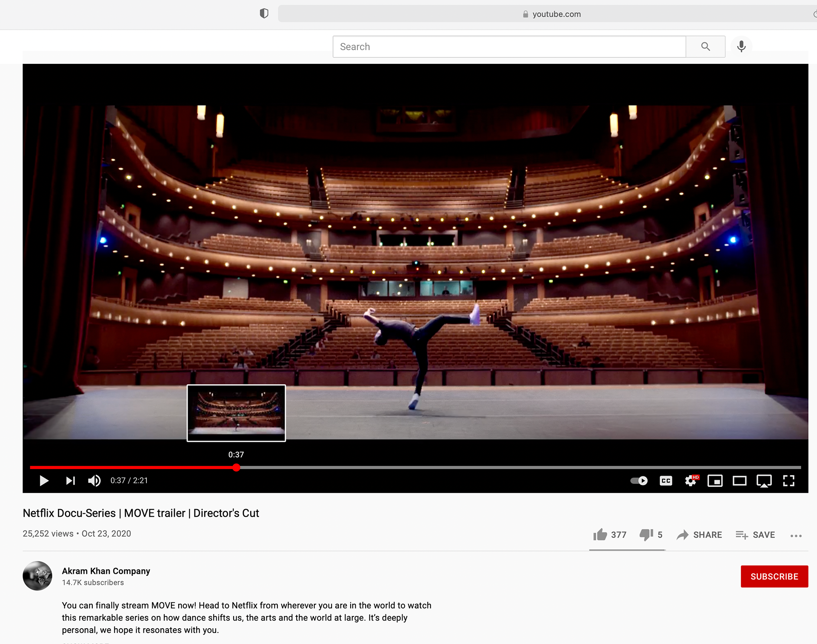
Task: Open the more actions ellipsis menu
Action: [x=796, y=535]
